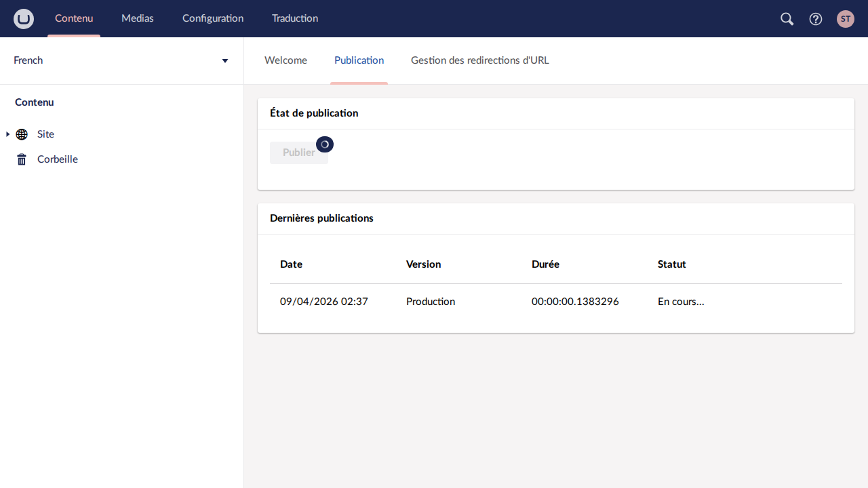This screenshot has width=868, height=488.
Task: Select the Publication tab
Action: [359, 60]
